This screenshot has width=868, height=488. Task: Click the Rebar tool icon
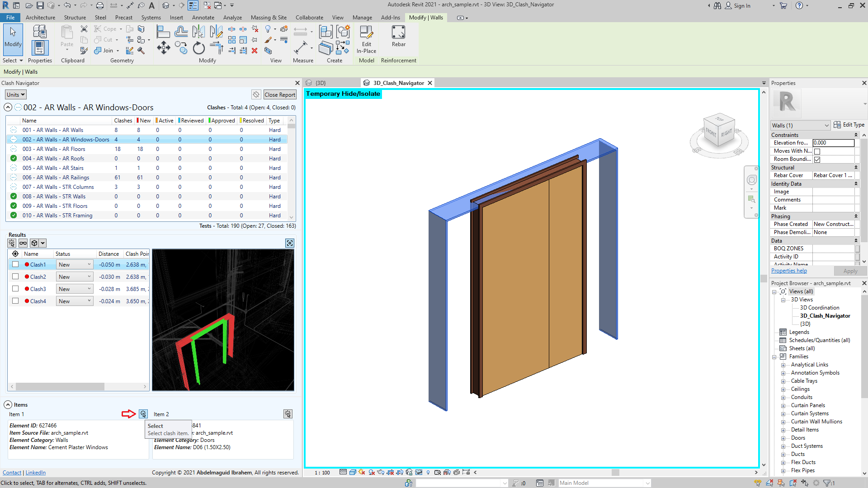coord(398,33)
